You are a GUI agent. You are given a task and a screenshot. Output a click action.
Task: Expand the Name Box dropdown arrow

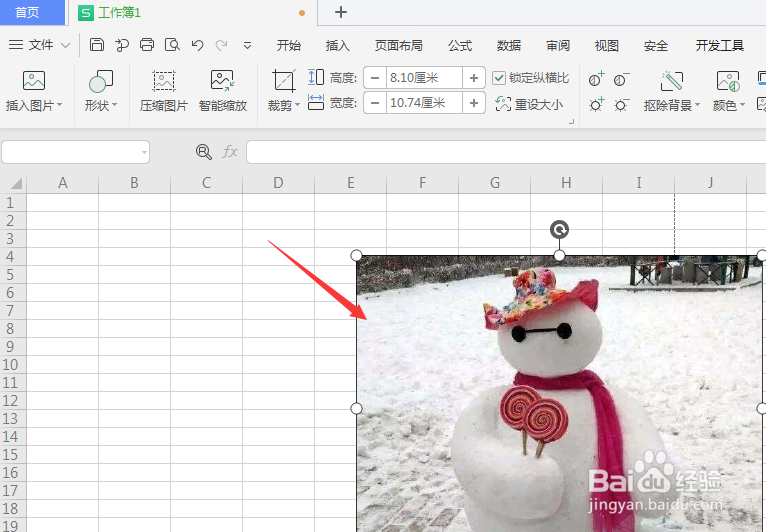[x=144, y=152]
